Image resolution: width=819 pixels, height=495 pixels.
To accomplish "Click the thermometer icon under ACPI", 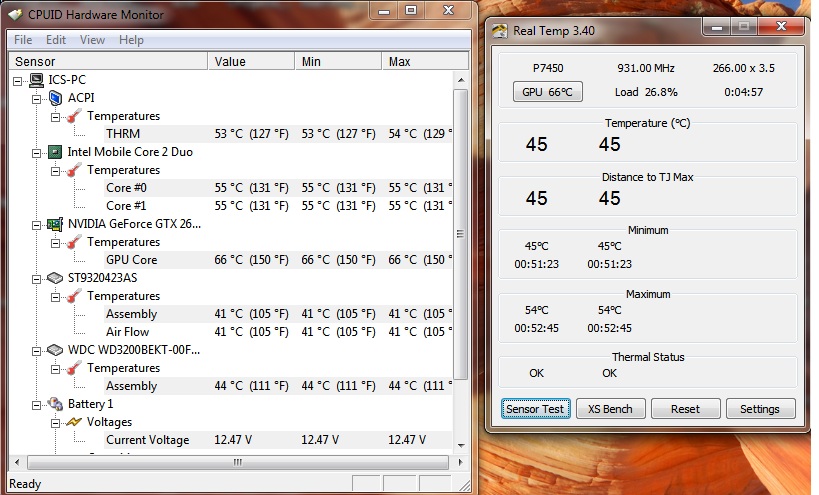I will 74,116.
